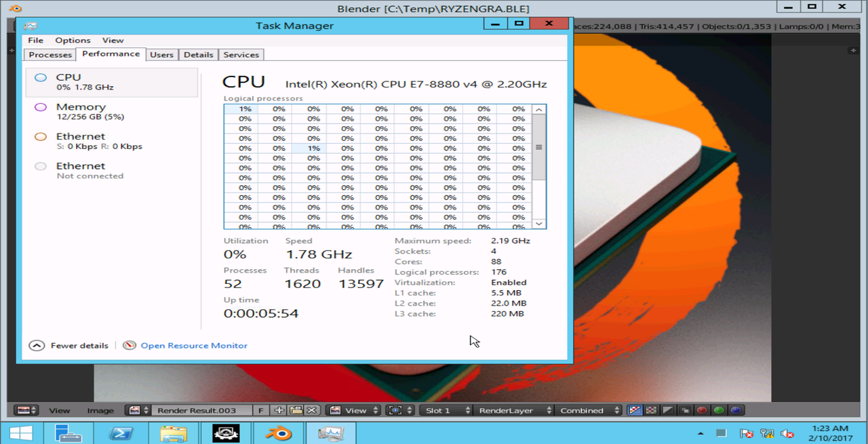This screenshot has width=868, height=444.
Task: Click the Task Manager taskbar icon
Action: 330,433
